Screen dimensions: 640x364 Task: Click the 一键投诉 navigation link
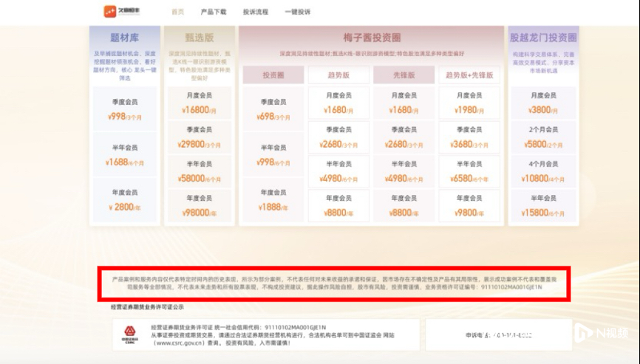tap(298, 12)
